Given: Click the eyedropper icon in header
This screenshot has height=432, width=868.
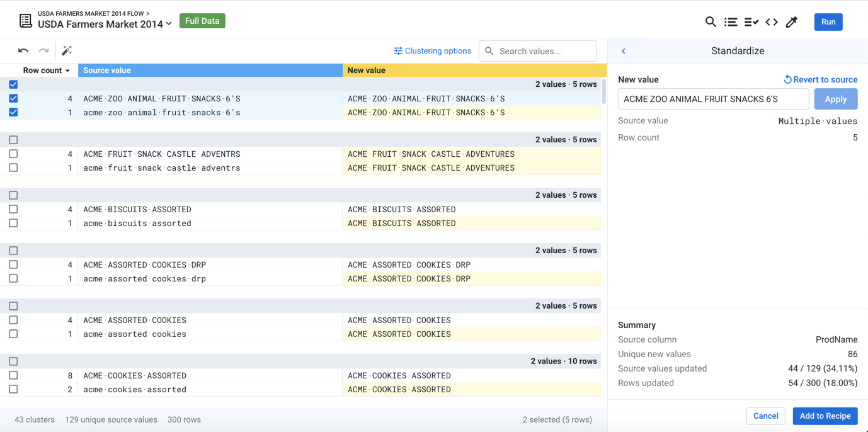Looking at the screenshot, I should click(792, 22).
